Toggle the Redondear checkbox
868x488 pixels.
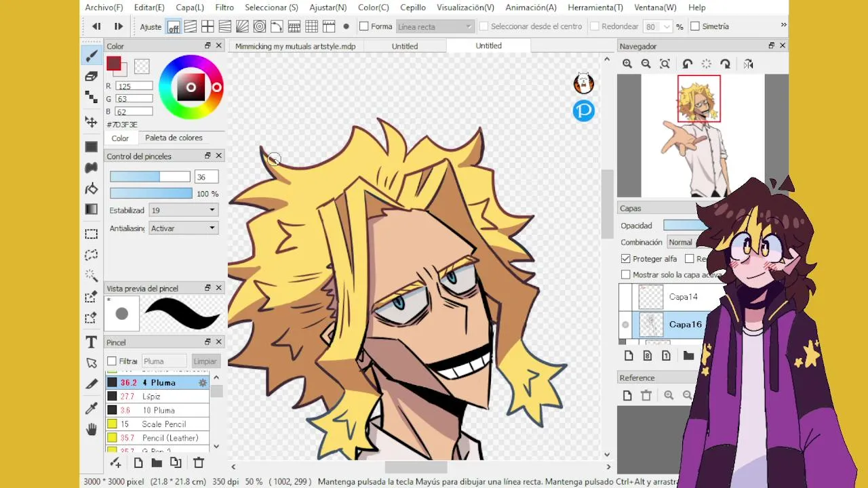click(595, 26)
